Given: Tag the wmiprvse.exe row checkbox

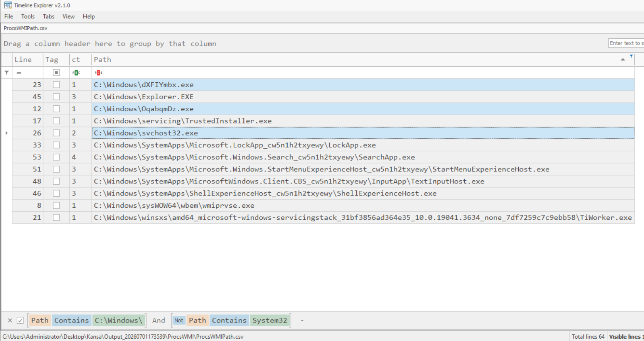Looking at the screenshot, I should (56, 205).
